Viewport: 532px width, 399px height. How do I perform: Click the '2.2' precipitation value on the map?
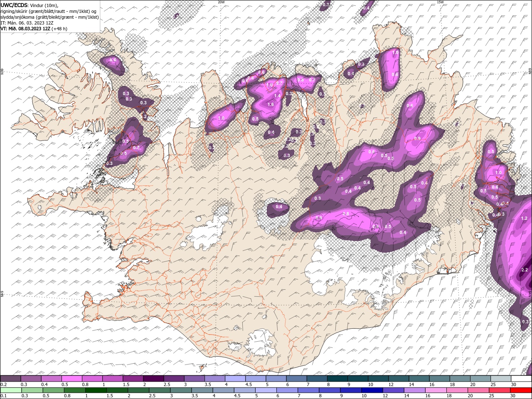tap(524, 270)
